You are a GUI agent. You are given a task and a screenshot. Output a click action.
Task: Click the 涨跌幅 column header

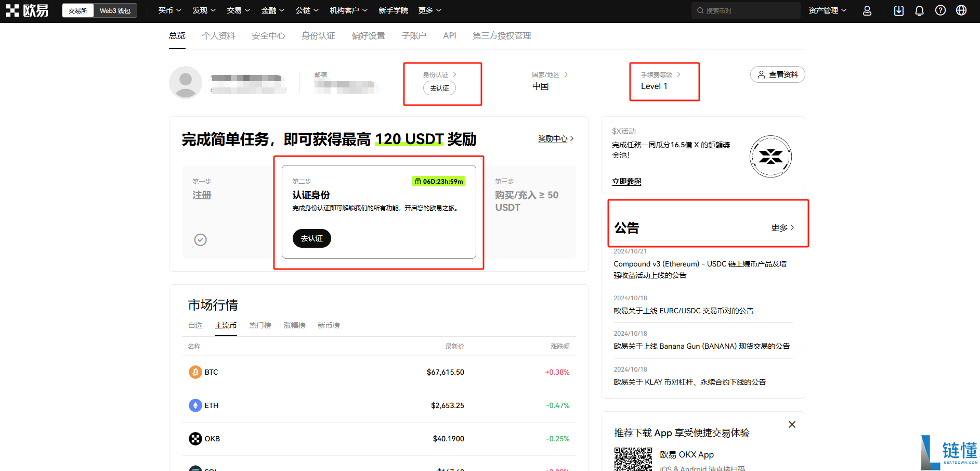pos(560,346)
